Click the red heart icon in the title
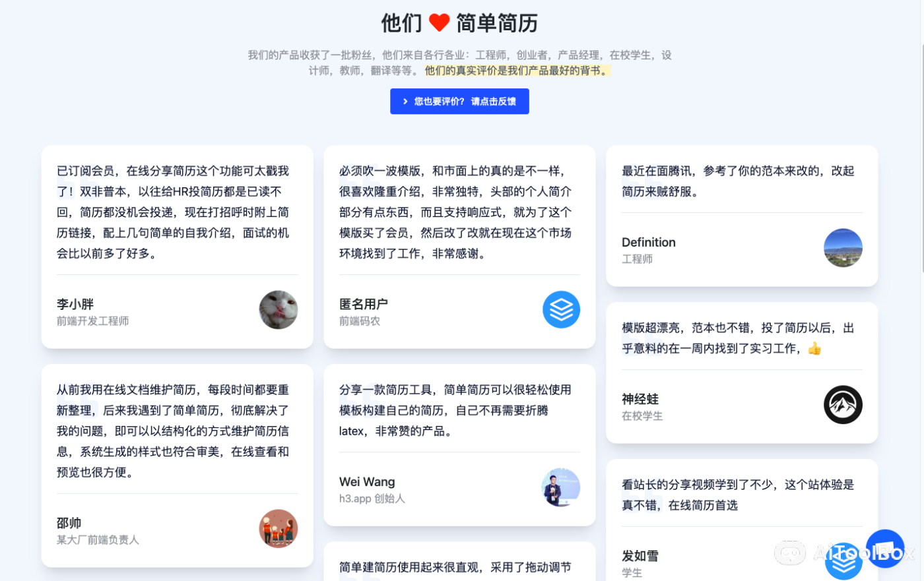The height and width of the screenshot is (581, 924). [441, 23]
